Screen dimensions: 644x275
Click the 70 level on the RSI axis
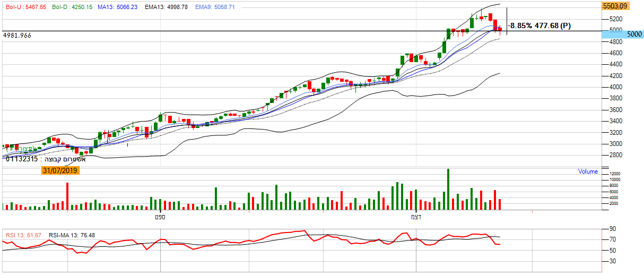[x=613, y=240]
